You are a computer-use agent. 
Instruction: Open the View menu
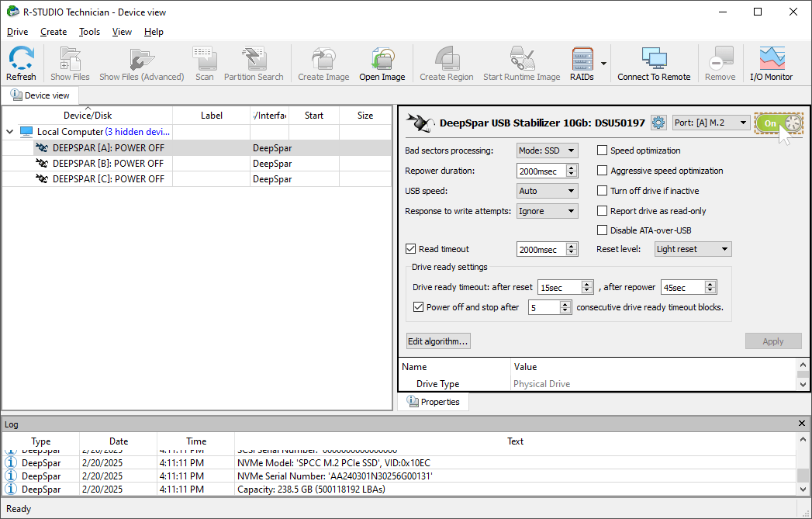122,32
